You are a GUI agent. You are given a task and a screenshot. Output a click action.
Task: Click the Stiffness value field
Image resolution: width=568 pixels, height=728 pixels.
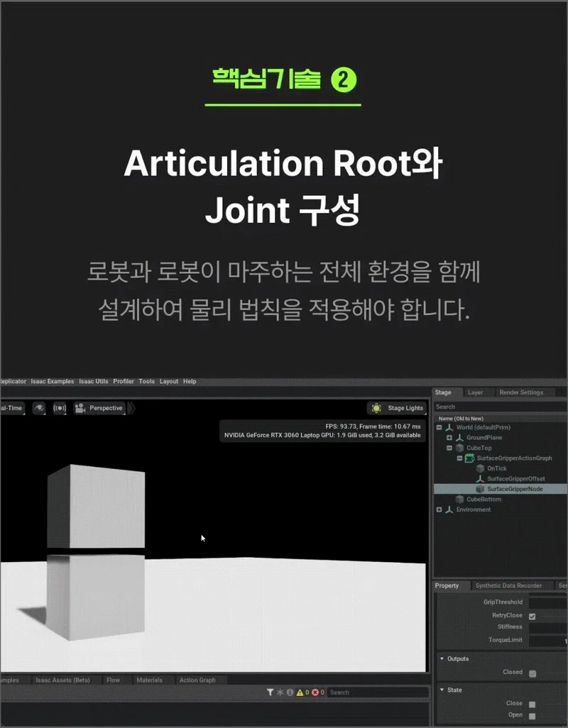(547, 628)
